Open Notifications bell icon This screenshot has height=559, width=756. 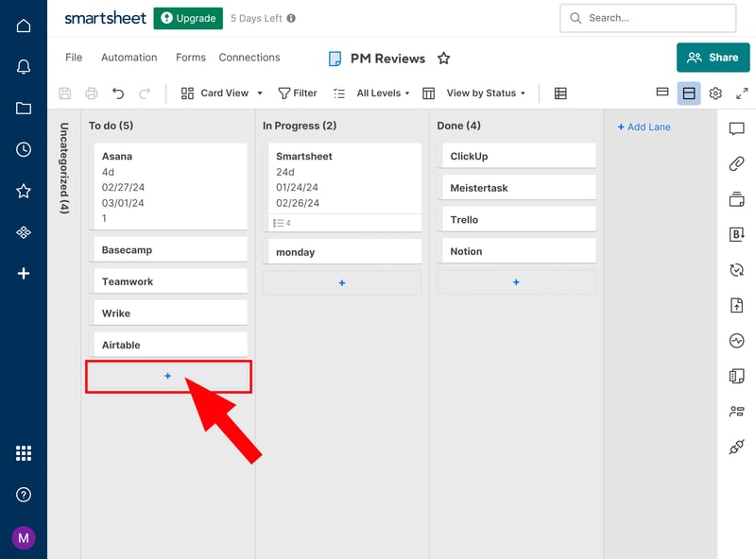coord(23,66)
